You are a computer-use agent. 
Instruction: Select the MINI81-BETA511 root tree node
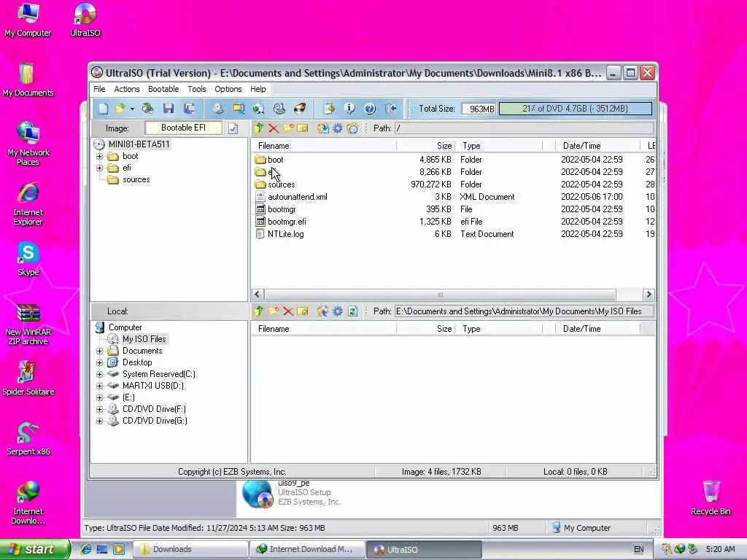pos(139,144)
